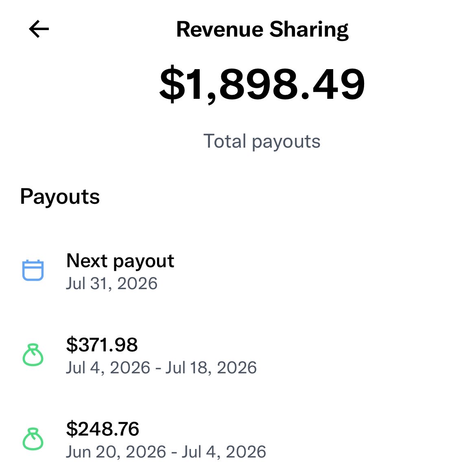This screenshot has width=476, height=475.
Task: Click the $1,898.49 total amount
Action: [262, 84]
